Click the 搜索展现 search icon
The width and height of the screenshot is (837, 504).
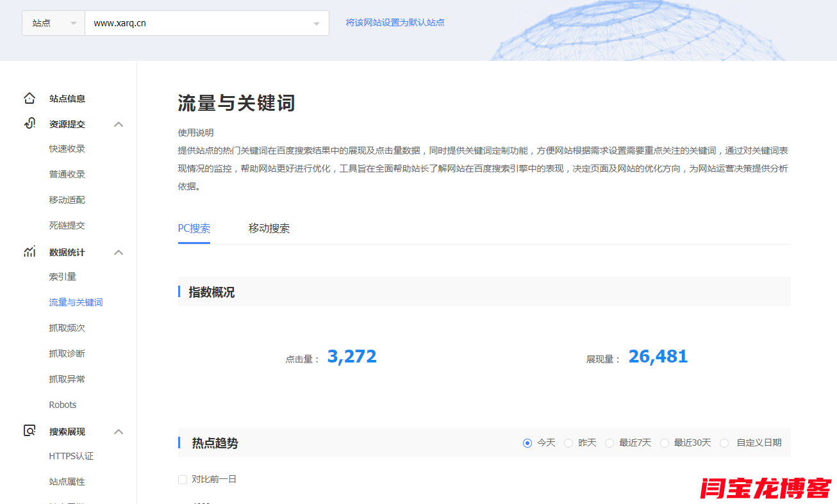(x=29, y=431)
